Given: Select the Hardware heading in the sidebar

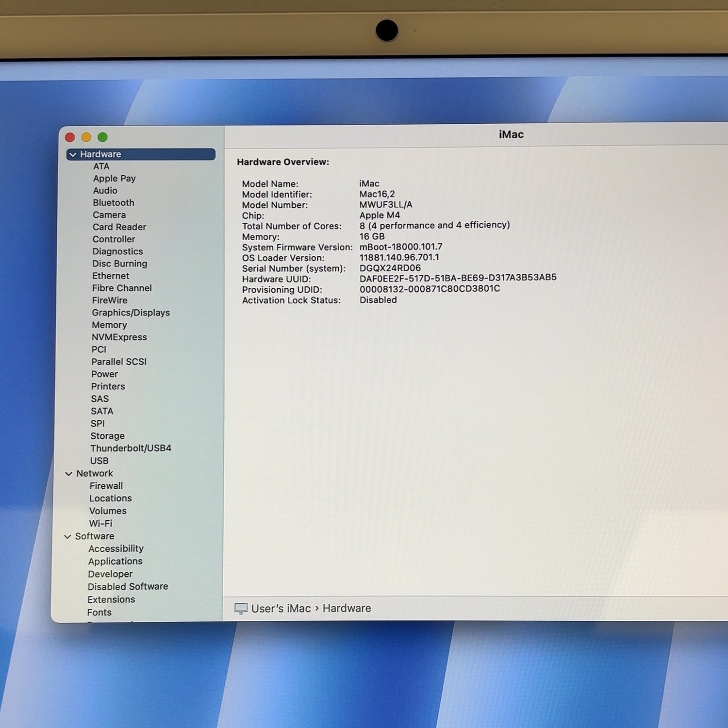Looking at the screenshot, I should [x=141, y=154].
